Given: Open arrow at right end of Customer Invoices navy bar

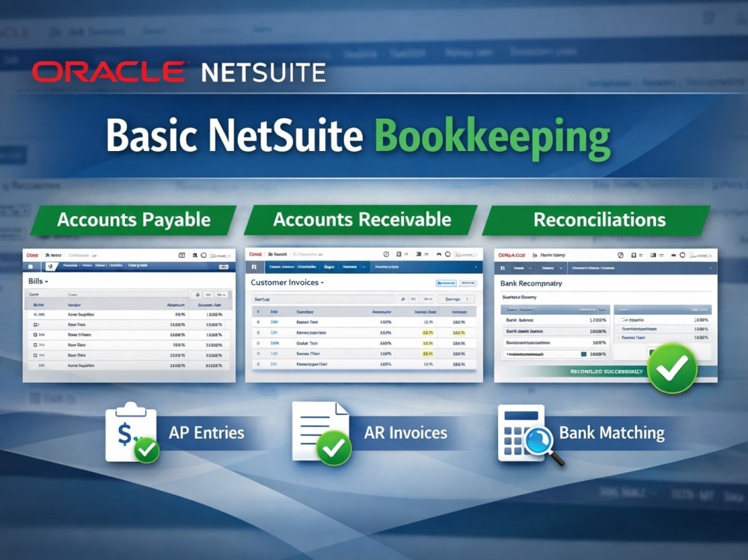Looking at the screenshot, I should [x=475, y=267].
